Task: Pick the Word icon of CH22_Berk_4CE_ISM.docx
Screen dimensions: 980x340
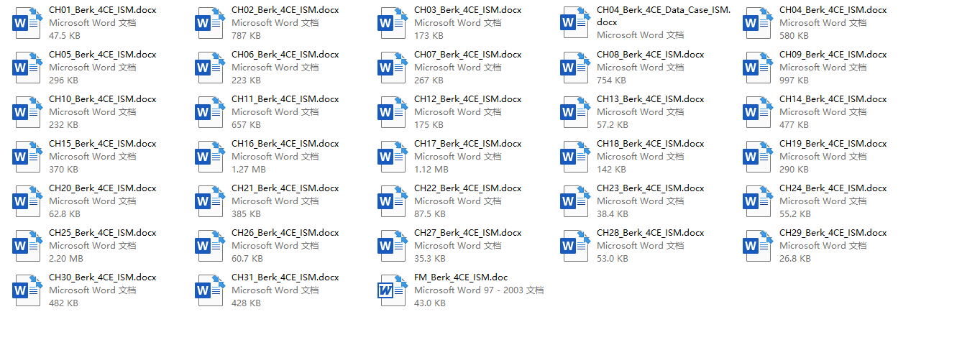Action: [393, 201]
